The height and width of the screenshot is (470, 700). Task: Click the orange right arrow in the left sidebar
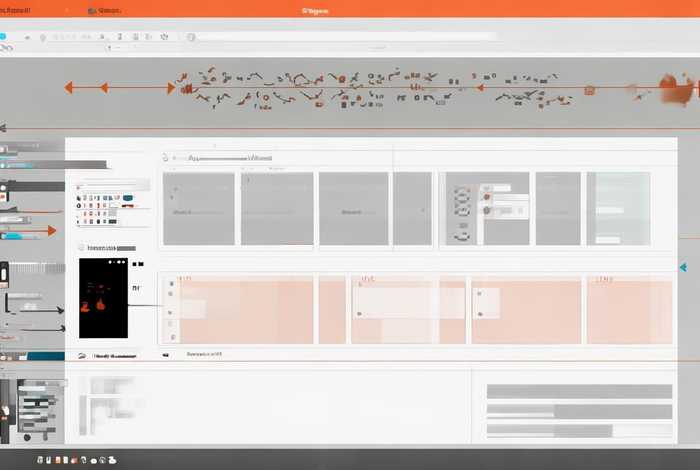[x=50, y=231]
